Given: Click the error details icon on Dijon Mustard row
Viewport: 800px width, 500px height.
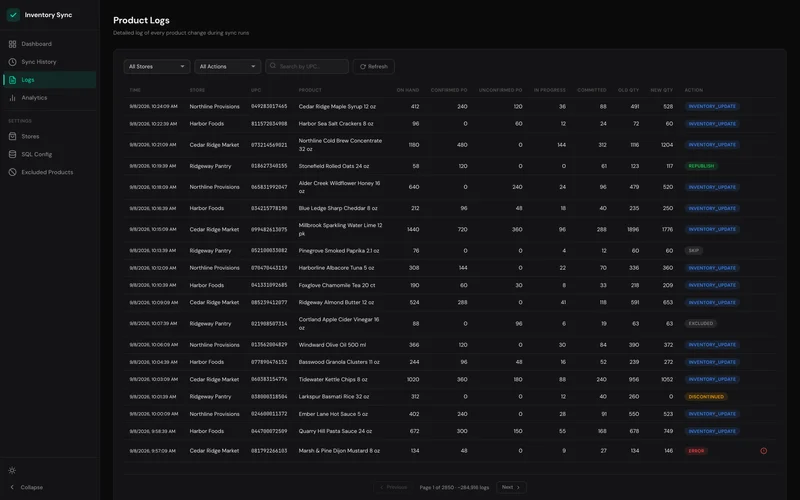Looking at the screenshot, I should [x=764, y=451].
